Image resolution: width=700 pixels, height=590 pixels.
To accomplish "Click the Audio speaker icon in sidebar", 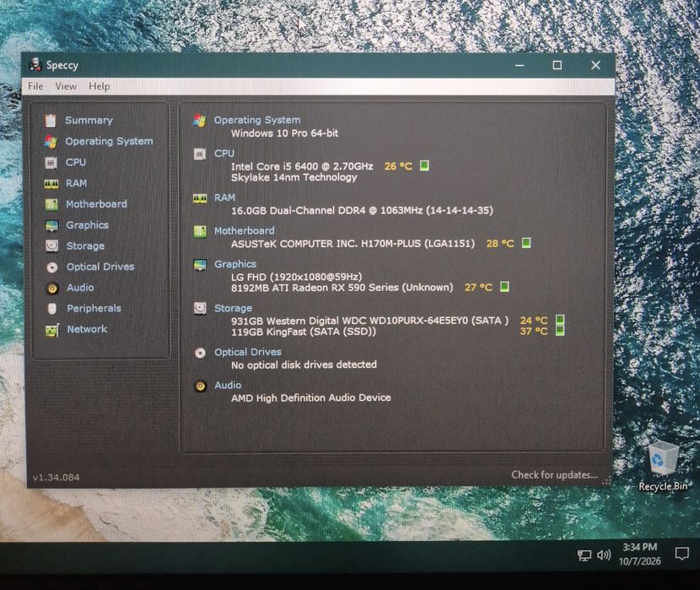I will coord(52,288).
